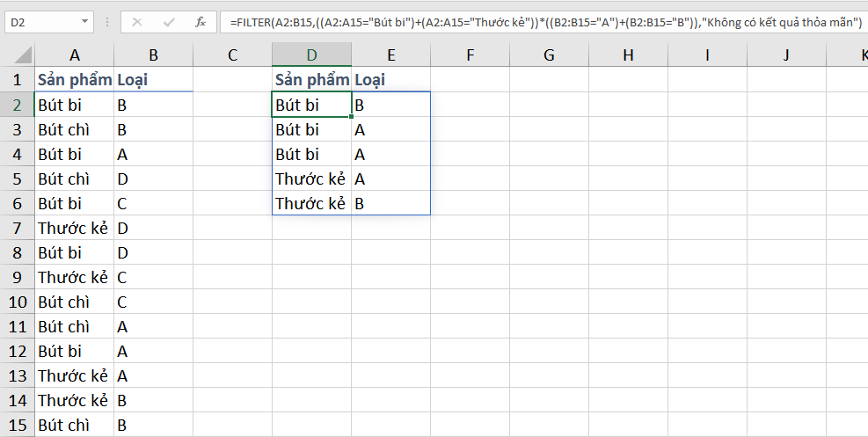
Task: Select column D header
Action: click(311, 55)
